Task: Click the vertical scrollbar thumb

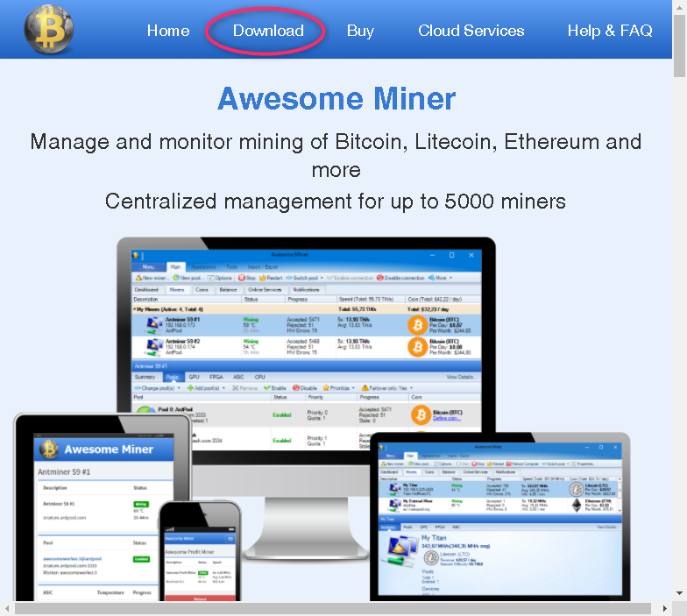Action: click(680, 46)
